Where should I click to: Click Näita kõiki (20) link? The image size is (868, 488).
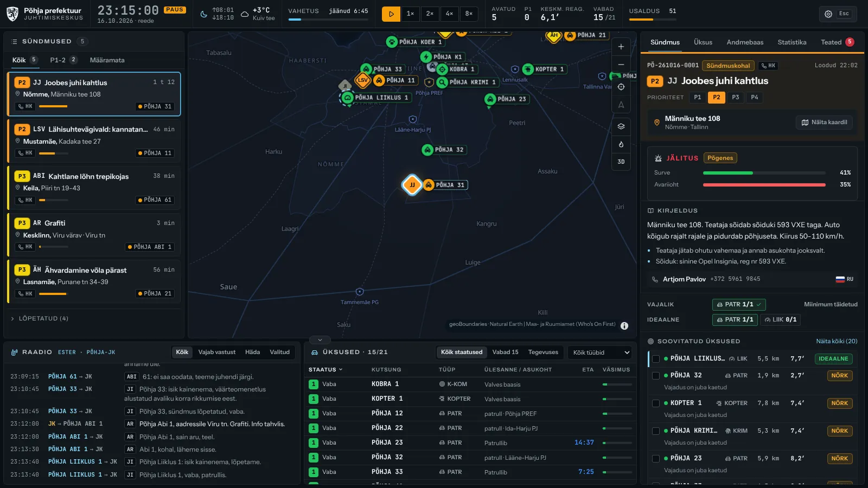[x=837, y=342]
